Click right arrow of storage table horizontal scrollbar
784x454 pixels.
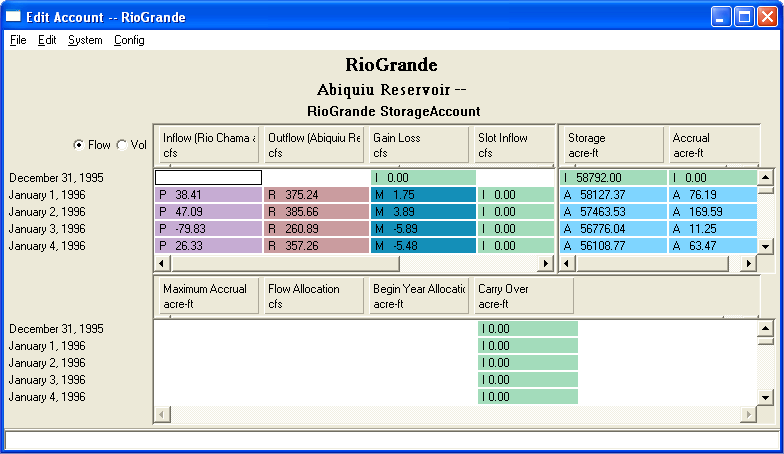[x=748, y=263]
